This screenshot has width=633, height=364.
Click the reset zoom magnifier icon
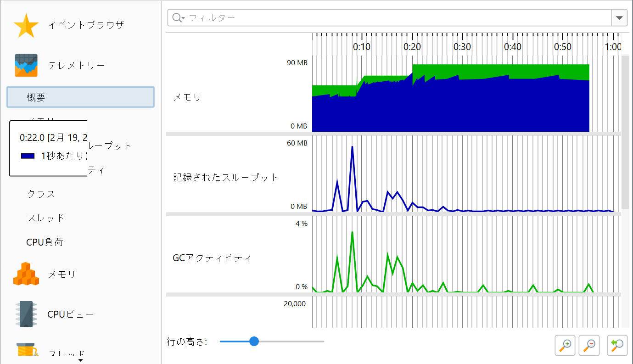click(617, 345)
